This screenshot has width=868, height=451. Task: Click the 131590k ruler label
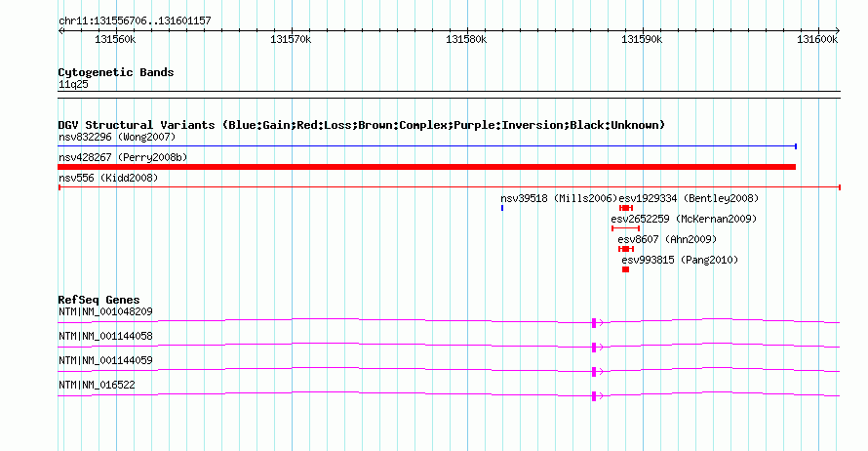pyautogui.click(x=642, y=40)
